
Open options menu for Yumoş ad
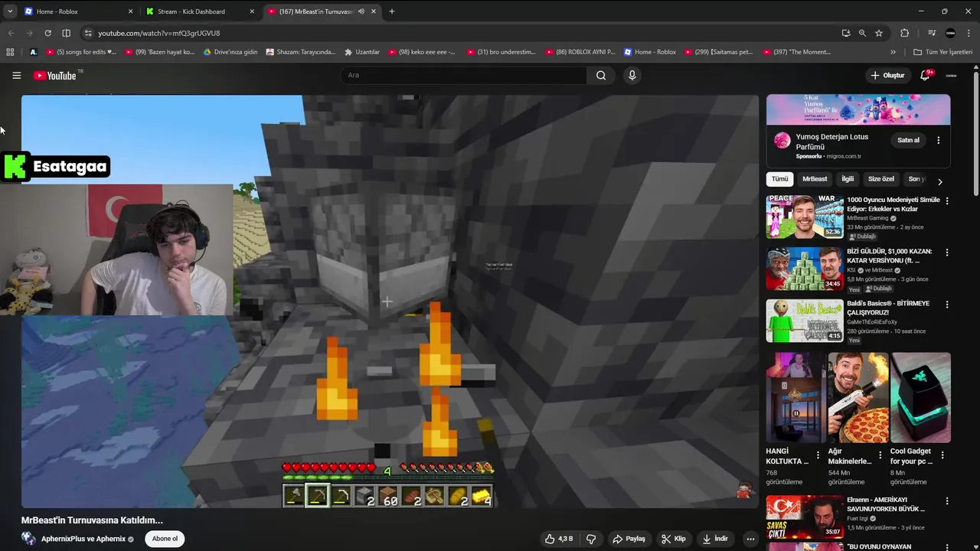(x=938, y=140)
